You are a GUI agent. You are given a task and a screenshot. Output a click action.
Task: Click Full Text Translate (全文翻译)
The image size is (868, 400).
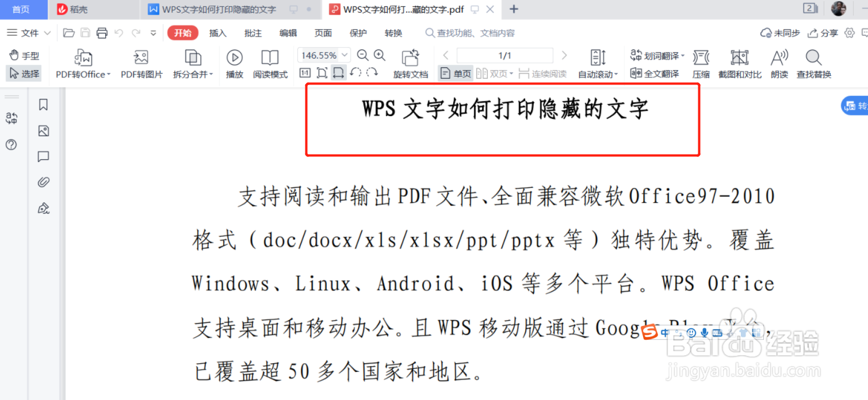pyautogui.click(x=655, y=74)
